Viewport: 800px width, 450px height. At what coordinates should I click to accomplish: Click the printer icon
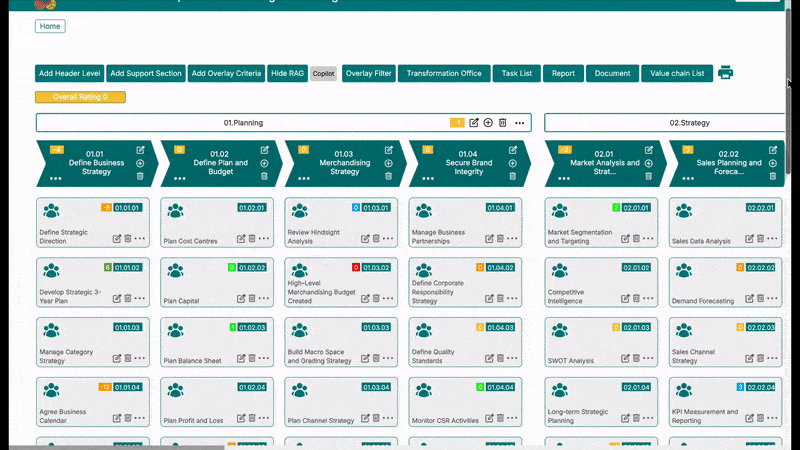[725, 73]
